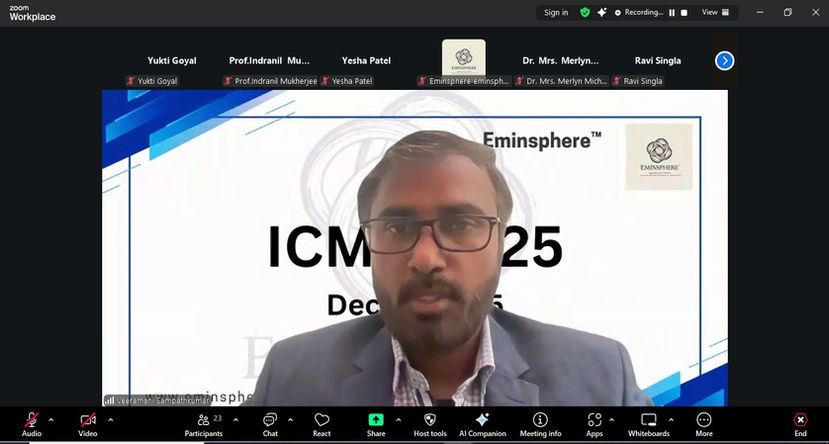The image size is (829, 444).
Task: Click muted mic icon beside Yesha Patel label
Action: (325, 81)
